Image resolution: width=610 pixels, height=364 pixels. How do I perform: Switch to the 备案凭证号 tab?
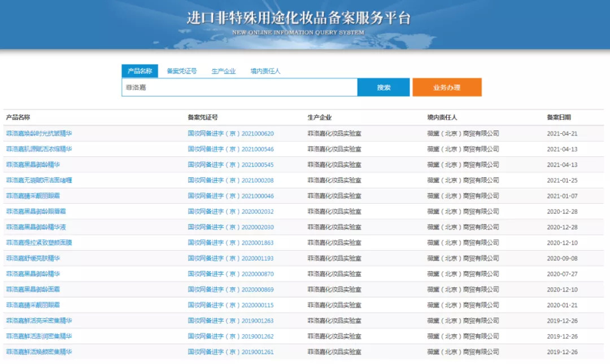pyautogui.click(x=182, y=71)
